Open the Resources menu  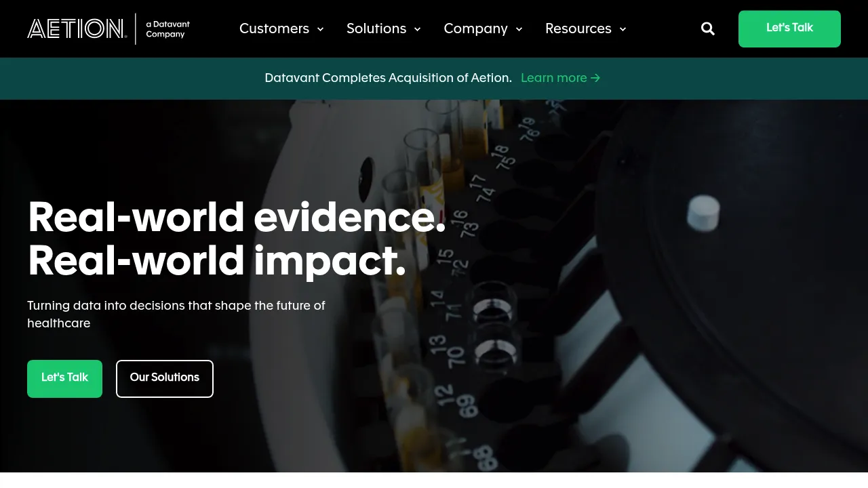[578, 28]
